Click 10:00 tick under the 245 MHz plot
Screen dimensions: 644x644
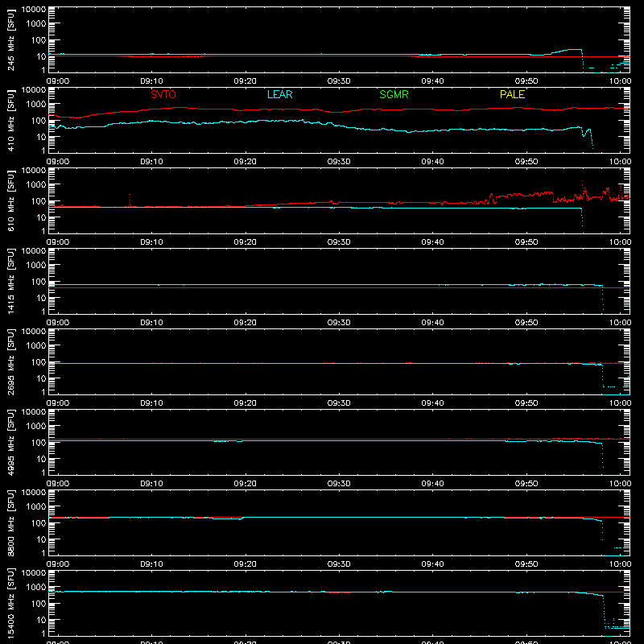click(620, 81)
